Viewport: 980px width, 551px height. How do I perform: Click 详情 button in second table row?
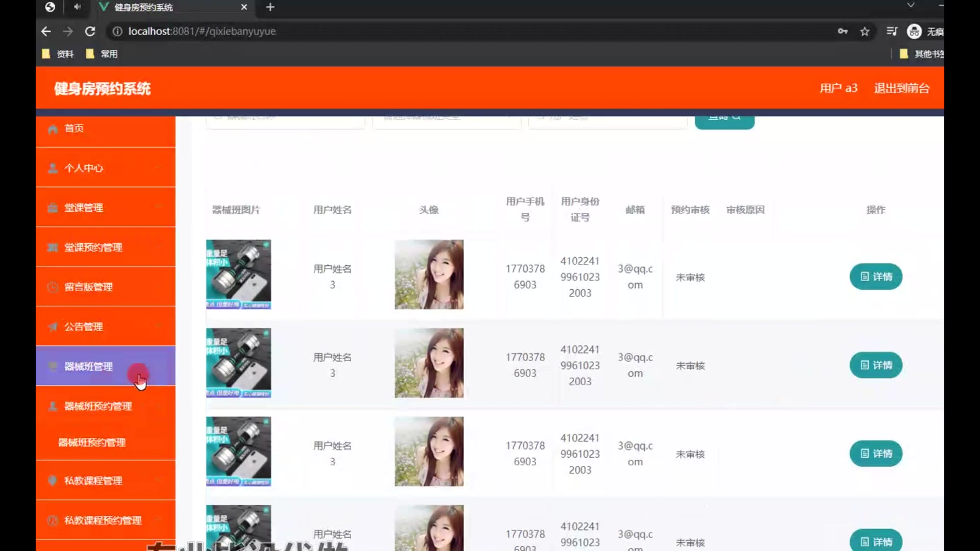(876, 365)
